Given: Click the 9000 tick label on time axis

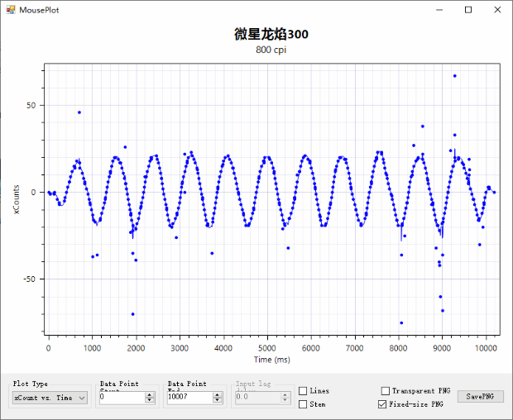Looking at the screenshot, I should [442, 348].
